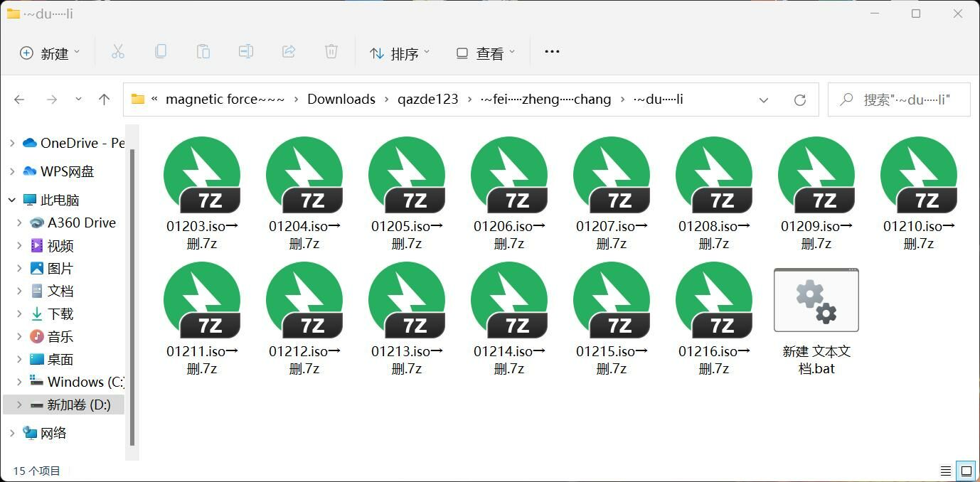This screenshot has width=980, height=482.
Task: Click the 新建 new item button
Action: click(x=50, y=53)
